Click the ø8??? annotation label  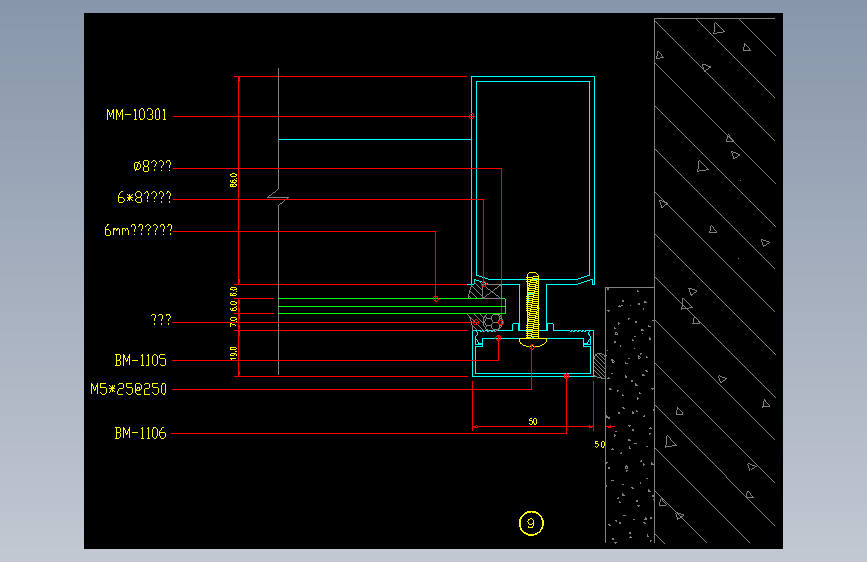(153, 166)
